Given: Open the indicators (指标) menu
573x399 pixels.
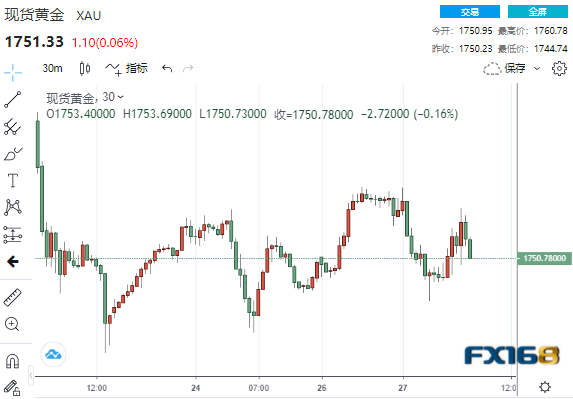Looking at the screenshot, I should pos(126,68).
